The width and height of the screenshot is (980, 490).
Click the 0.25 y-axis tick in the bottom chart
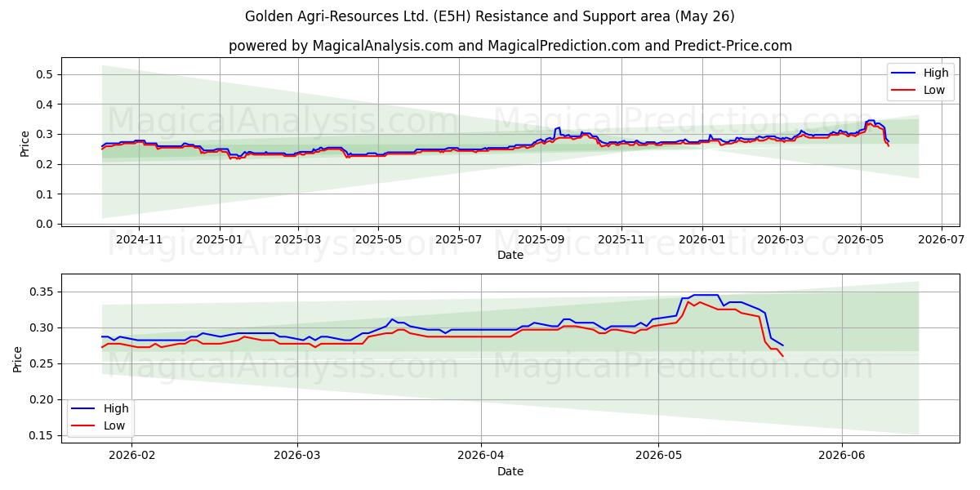click(42, 363)
